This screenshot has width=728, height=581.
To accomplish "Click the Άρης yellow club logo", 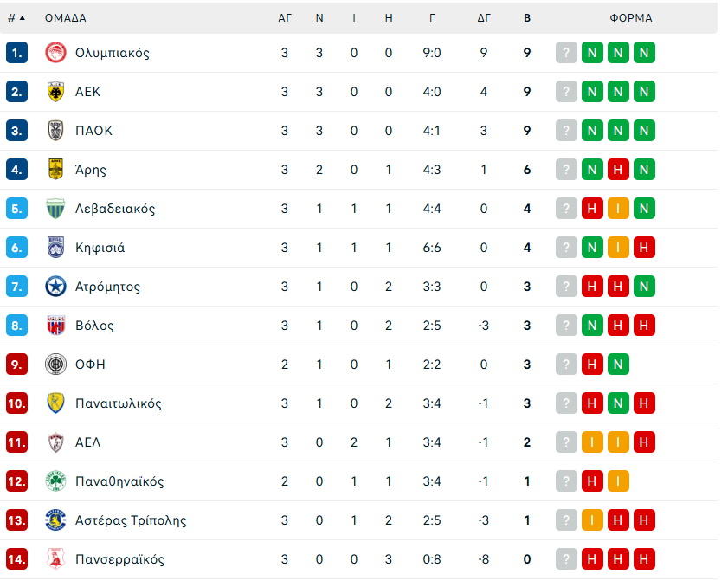I will tap(55, 170).
